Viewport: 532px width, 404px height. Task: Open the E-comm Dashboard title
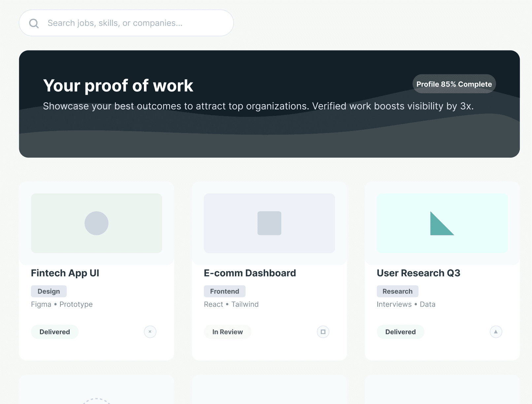pyautogui.click(x=250, y=273)
